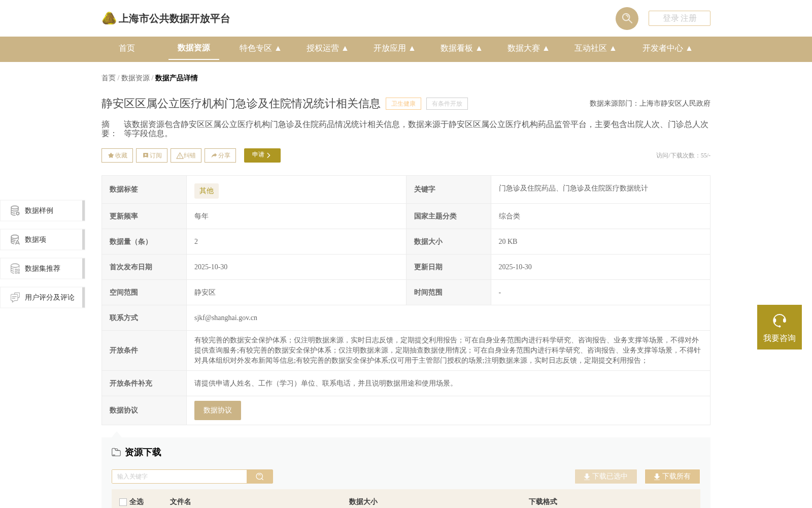Click the dataset title 静安区区属公立医疗机构门急诊及住院情况统计相关信息
This screenshot has height=508, width=812.
[241, 104]
